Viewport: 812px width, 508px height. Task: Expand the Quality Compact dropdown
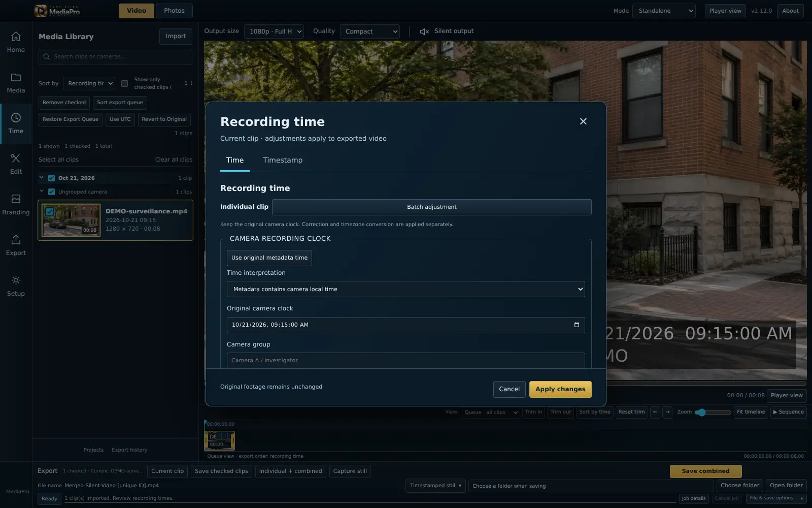369,31
